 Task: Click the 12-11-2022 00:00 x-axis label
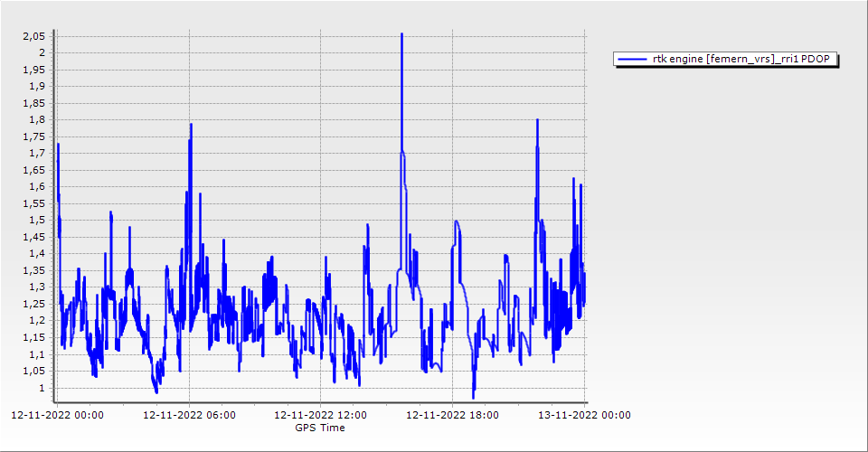tap(57, 416)
